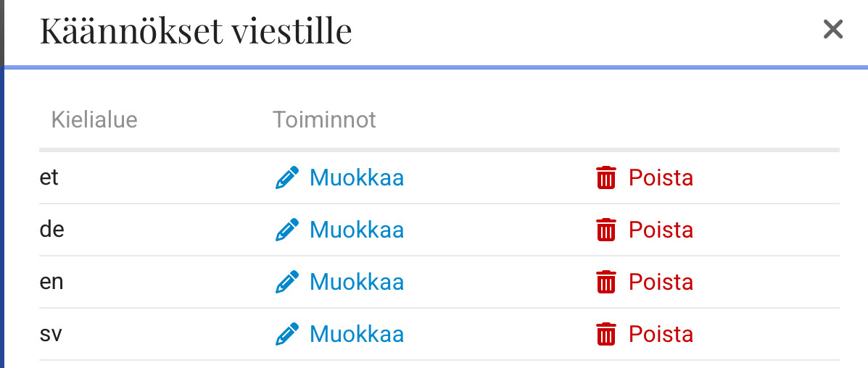Click the Muokkaa text in the de row
Image resolution: width=868 pixels, height=368 pixels.
click(x=356, y=230)
